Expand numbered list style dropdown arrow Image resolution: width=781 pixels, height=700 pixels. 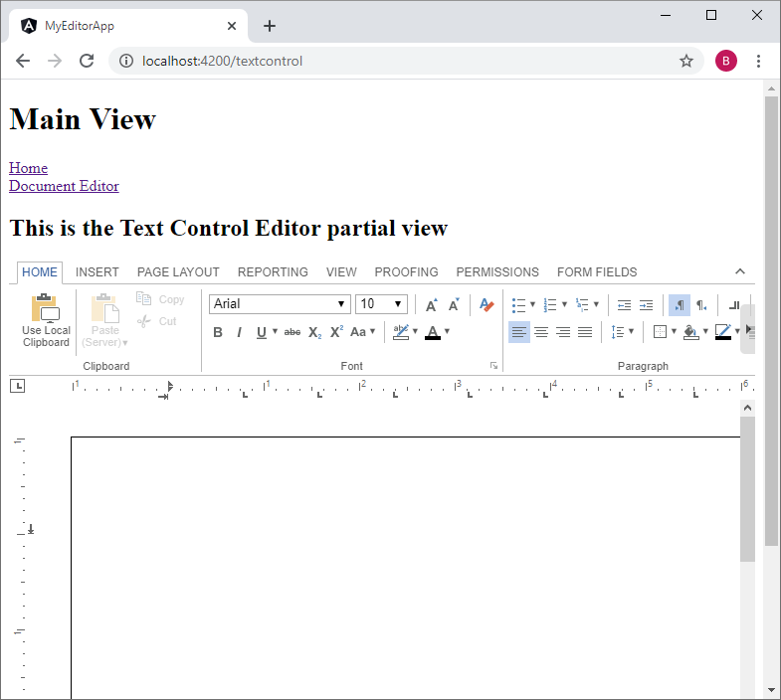coord(564,304)
